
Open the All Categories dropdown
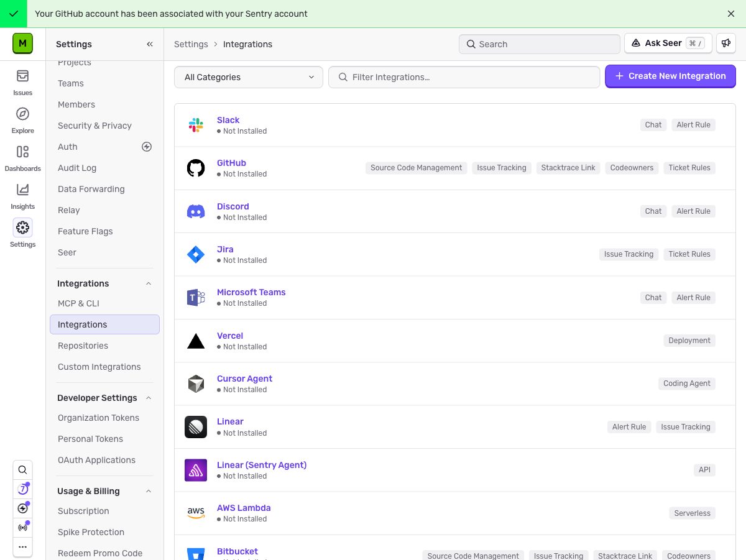(x=249, y=77)
